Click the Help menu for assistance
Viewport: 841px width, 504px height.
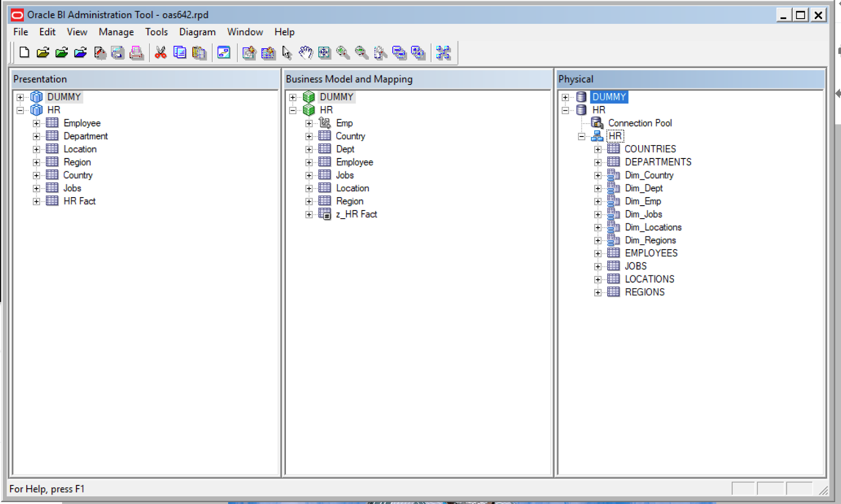tap(284, 32)
